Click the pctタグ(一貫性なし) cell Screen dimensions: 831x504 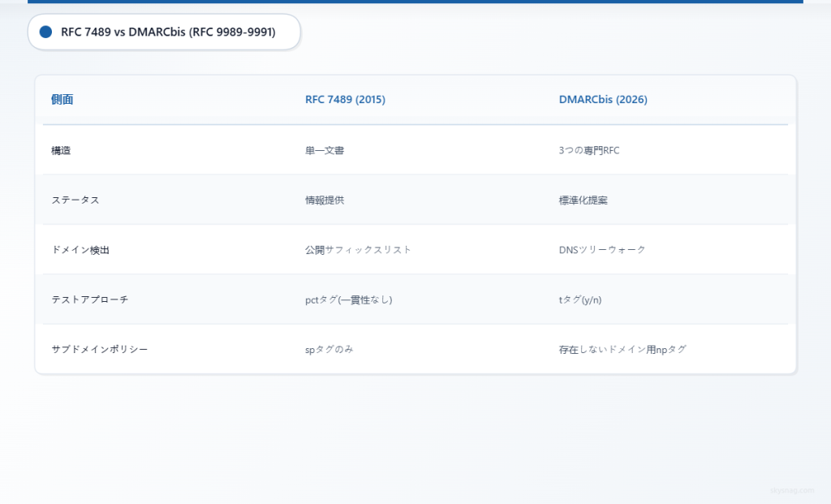coord(349,300)
